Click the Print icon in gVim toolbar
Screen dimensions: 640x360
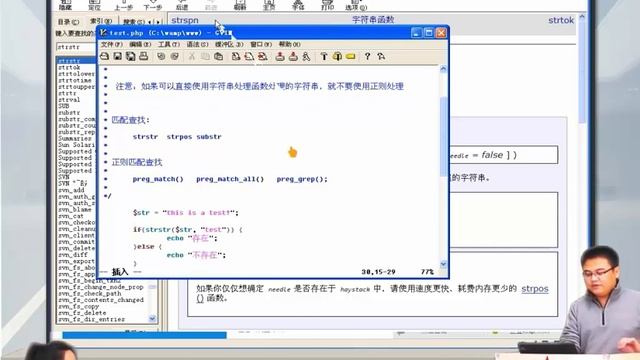pos(144,56)
